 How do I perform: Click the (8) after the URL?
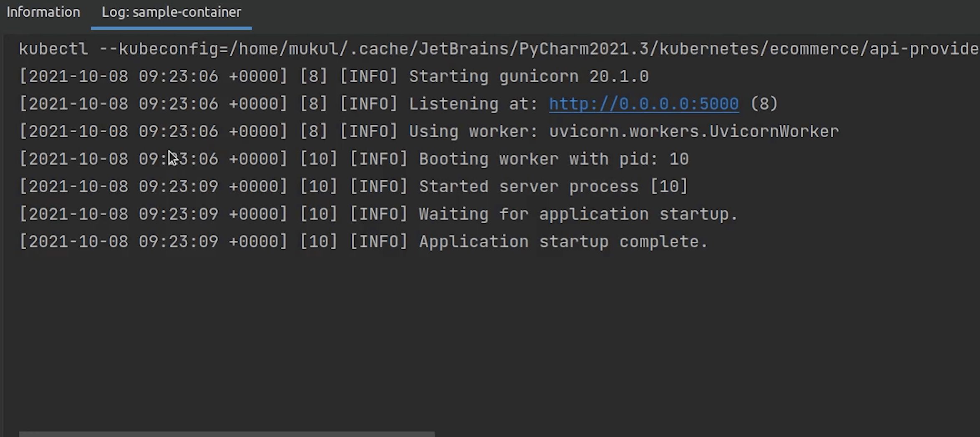tap(763, 104)
